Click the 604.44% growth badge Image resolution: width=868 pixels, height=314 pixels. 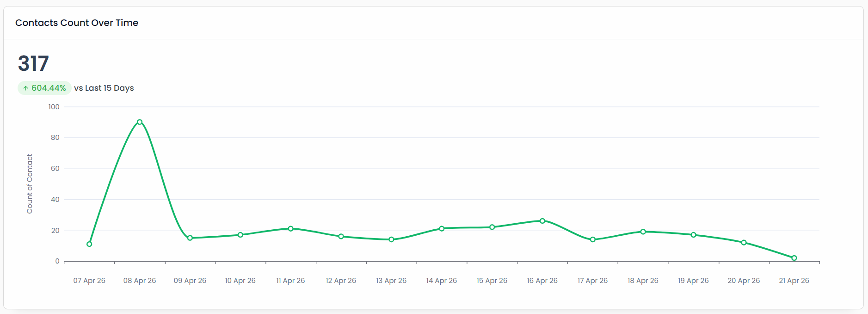(x=45, y=88)
